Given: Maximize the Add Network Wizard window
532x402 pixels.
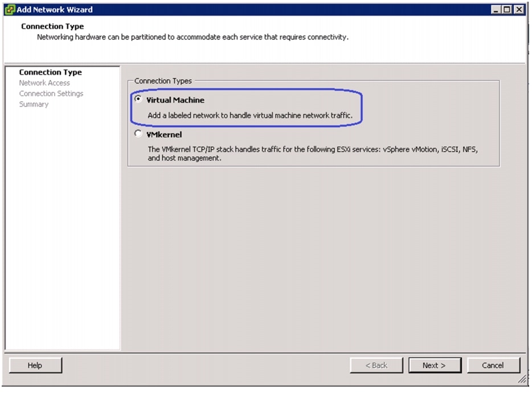Looking at the screenshot, I should click(507, 10).
